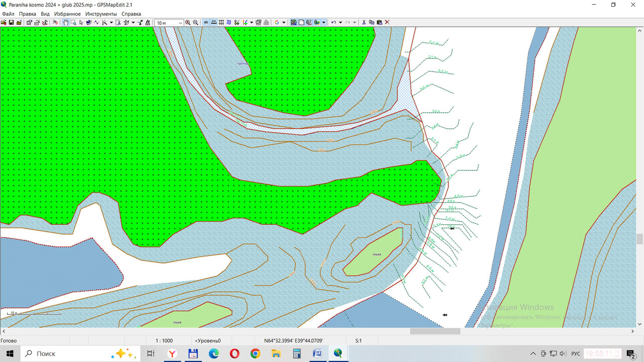Open map properties toolbar icon
Viewport: 644px width, 362px height.
click(29, 23)
